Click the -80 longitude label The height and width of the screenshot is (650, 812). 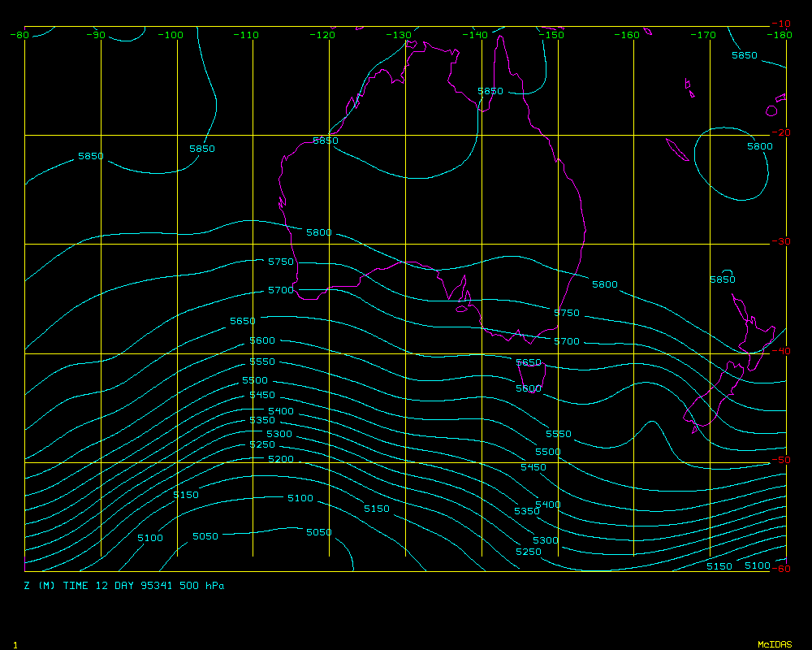click(x=19, y=35)
